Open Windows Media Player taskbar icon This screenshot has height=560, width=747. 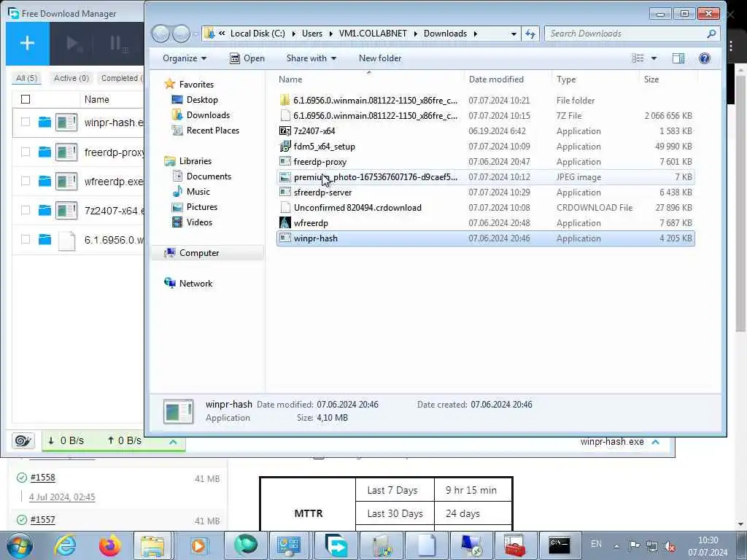click(198, 545)
